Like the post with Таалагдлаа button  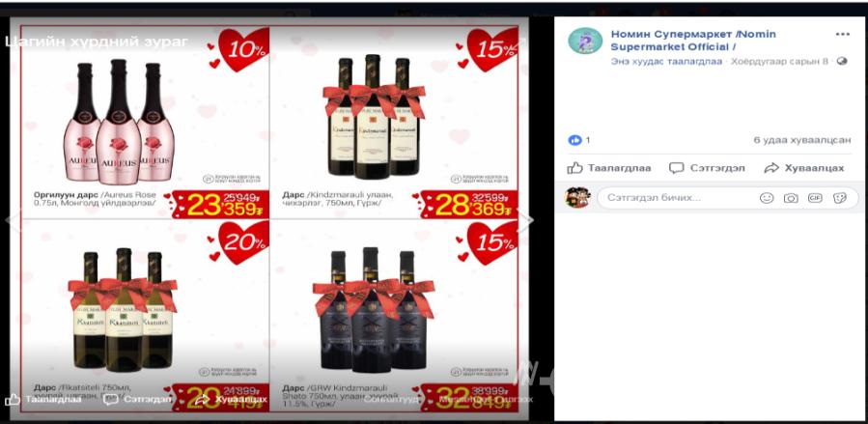[x=609, y=168]
